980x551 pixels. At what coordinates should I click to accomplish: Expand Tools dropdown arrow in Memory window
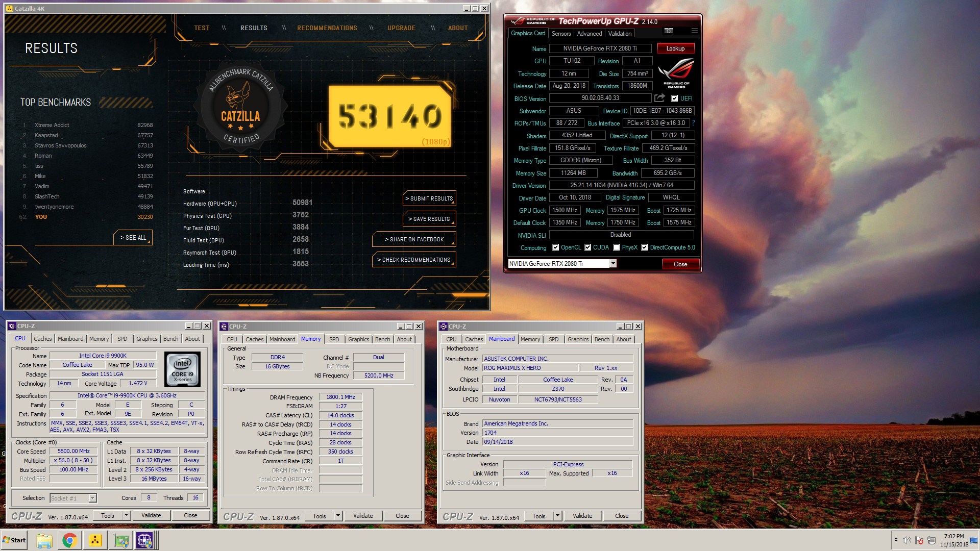pos(337,516)
